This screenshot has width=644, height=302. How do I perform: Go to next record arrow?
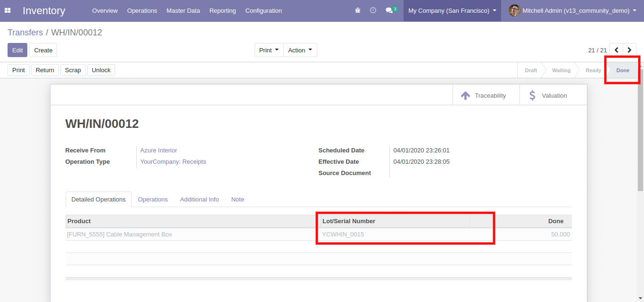[629, 50]
